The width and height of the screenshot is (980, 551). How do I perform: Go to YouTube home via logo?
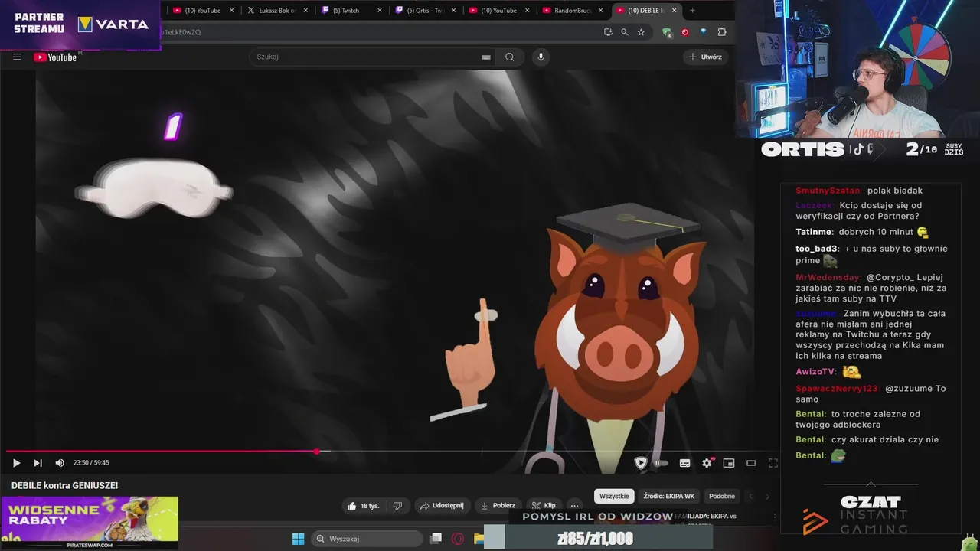click(x=56, y=57)
